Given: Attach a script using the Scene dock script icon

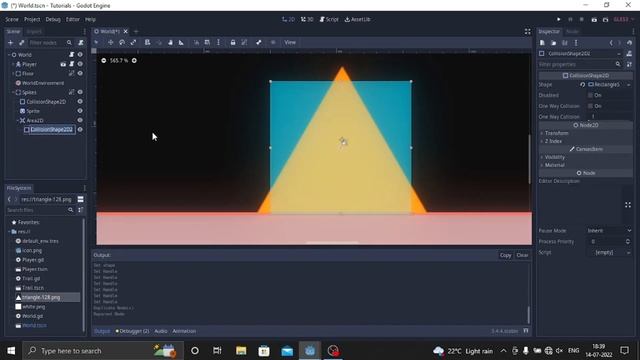Looking at the screenshot, I should pos(81,42).
